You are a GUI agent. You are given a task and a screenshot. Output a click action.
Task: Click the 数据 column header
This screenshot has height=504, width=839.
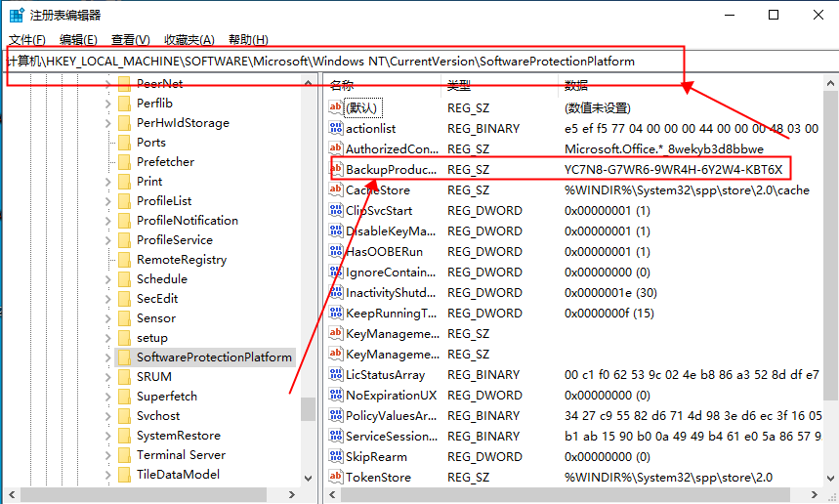pyautogui.click(x=576, y=86)
